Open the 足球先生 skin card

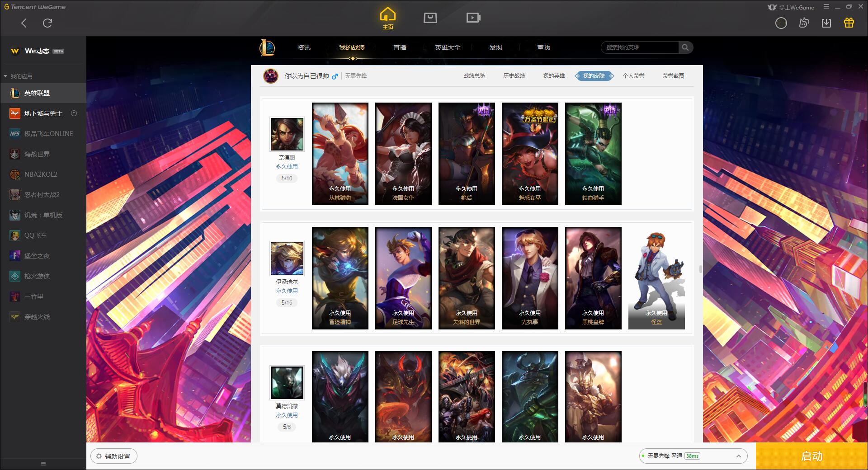403,278
